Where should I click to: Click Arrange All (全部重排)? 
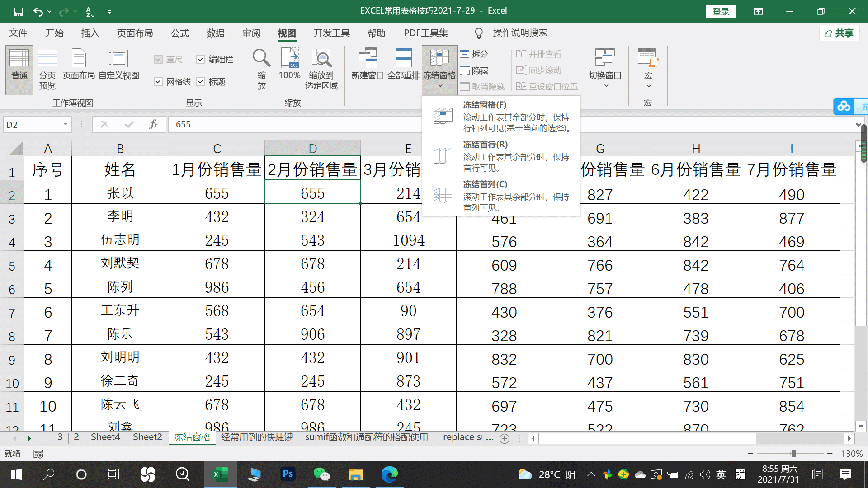(x=403, y=65)
